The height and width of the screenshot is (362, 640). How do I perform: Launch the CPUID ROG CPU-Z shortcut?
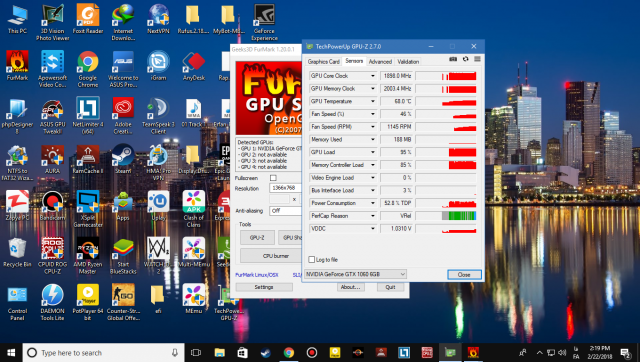click(52, 256)
